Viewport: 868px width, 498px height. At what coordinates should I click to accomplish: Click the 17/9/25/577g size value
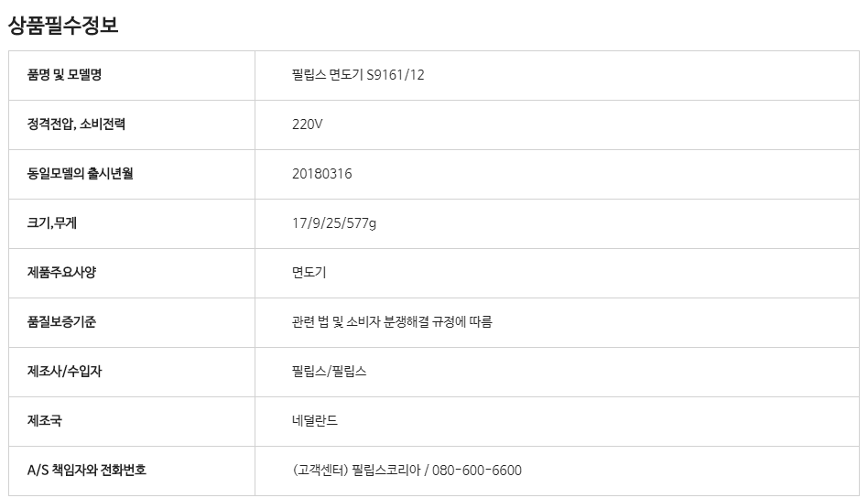tap(333, 223)
